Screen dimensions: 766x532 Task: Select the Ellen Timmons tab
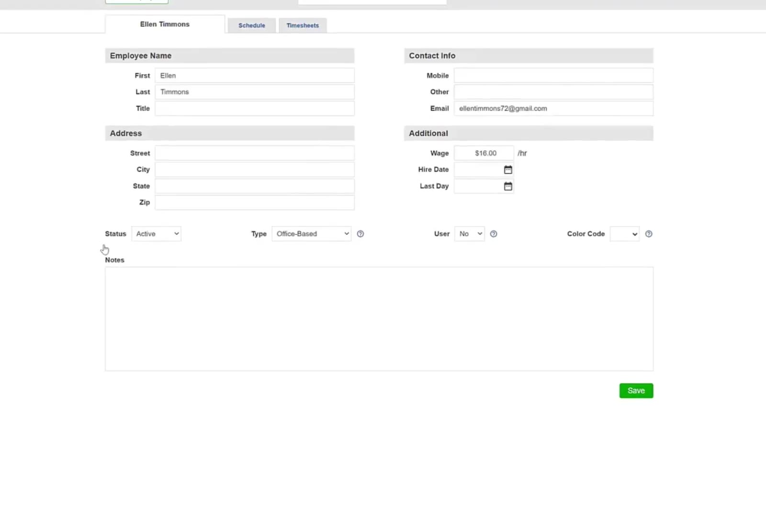point(165,24)
